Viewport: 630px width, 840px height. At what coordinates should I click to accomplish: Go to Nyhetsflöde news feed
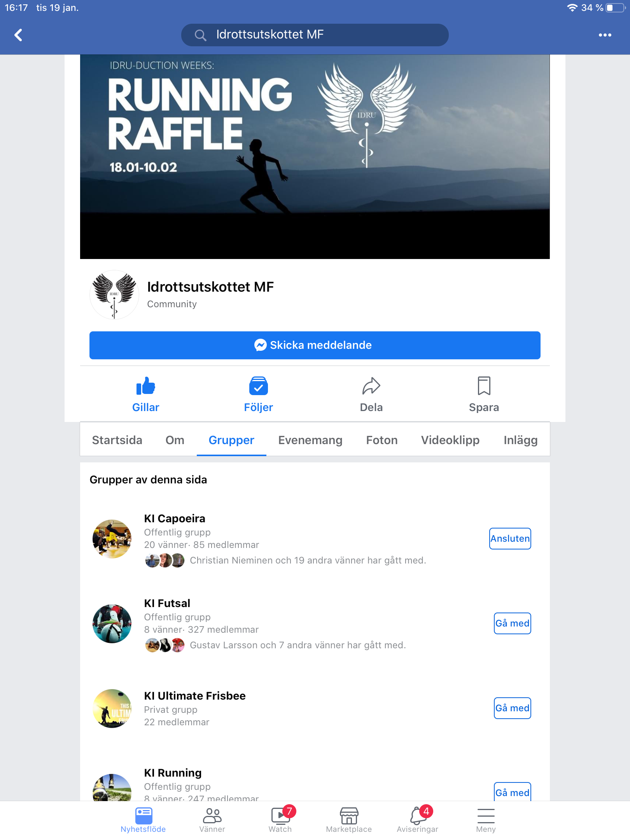[x=143, y=819]
